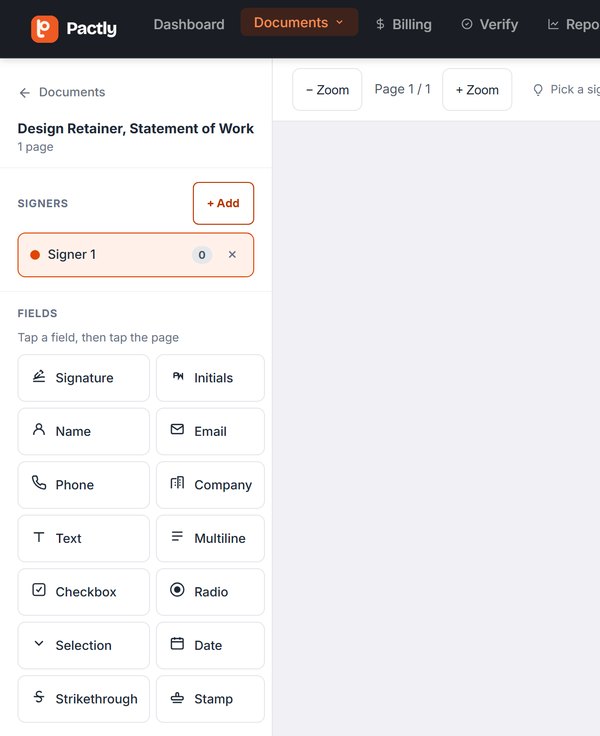This screenshot has height=736, width=600.
Task: Click the Checkbox field icon
Action: point(39,590)
